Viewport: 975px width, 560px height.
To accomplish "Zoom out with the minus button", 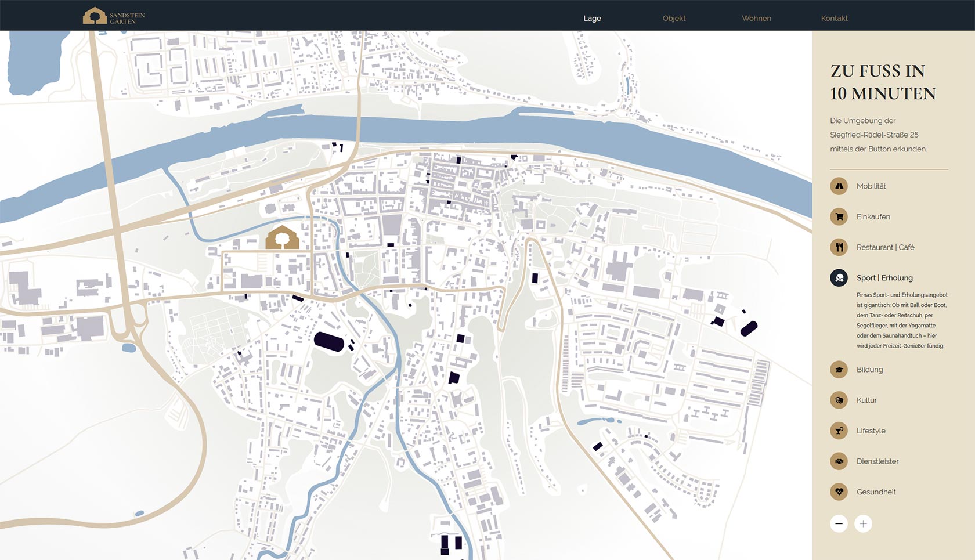I will coord(839,524).
